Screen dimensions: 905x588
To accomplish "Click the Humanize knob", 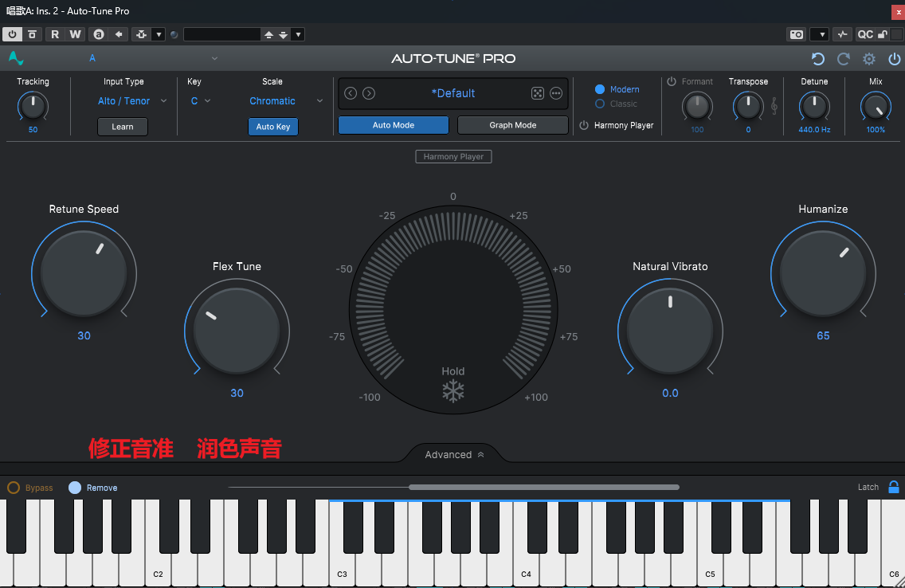I will point(823,273).
